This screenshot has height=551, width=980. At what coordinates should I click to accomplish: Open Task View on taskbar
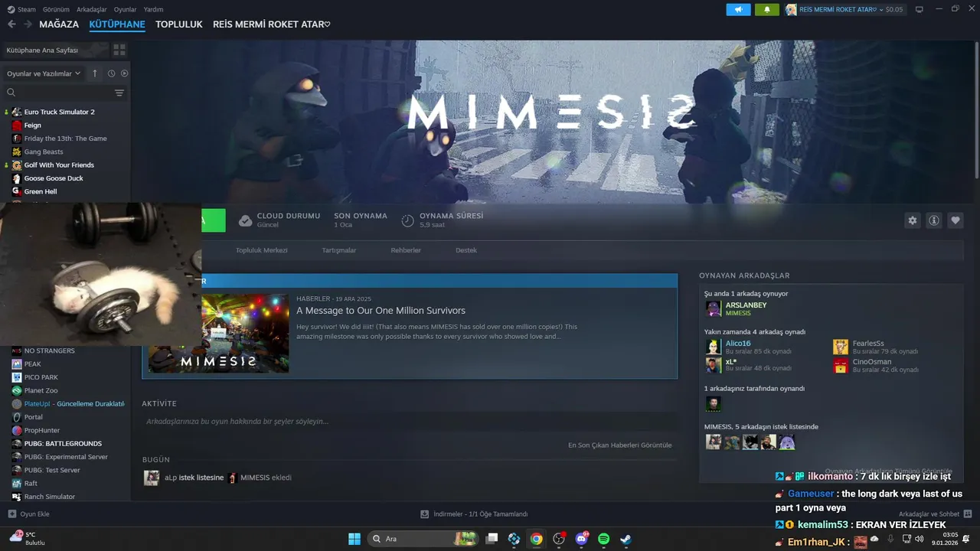pos(492,539)
